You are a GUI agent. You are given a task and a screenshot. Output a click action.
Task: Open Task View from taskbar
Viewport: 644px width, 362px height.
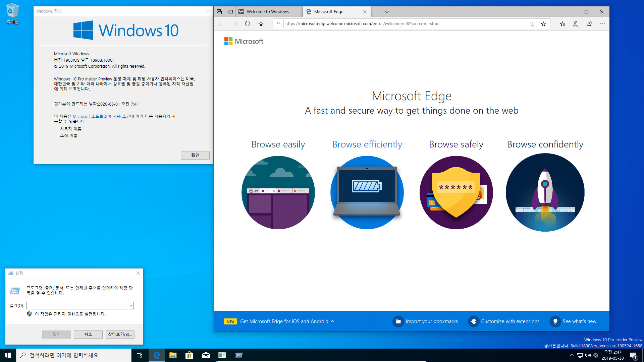pos(140,355)
